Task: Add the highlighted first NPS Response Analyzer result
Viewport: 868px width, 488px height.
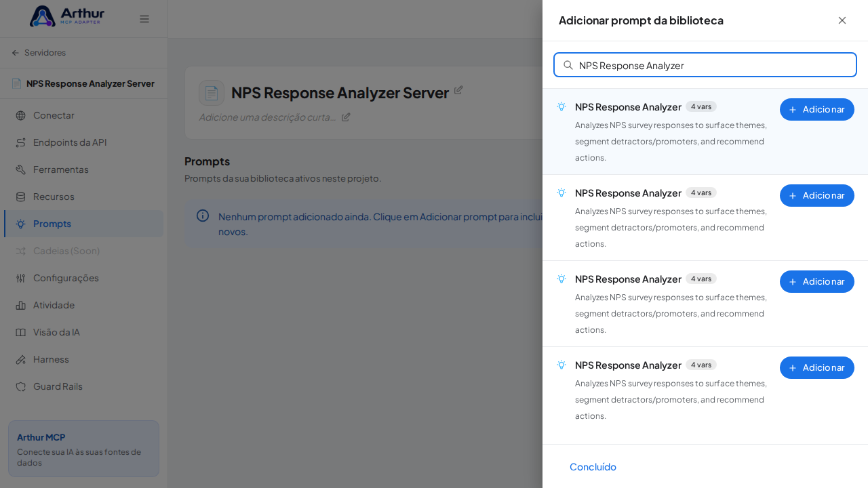Action: click(817, 109)
